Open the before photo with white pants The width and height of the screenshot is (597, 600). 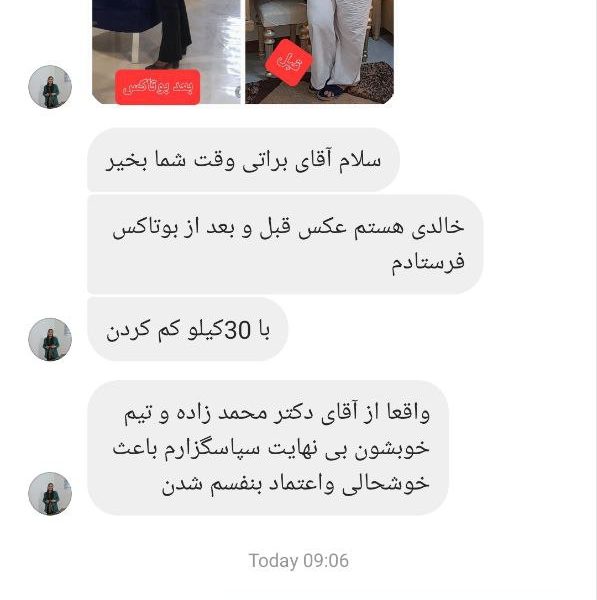320,52
